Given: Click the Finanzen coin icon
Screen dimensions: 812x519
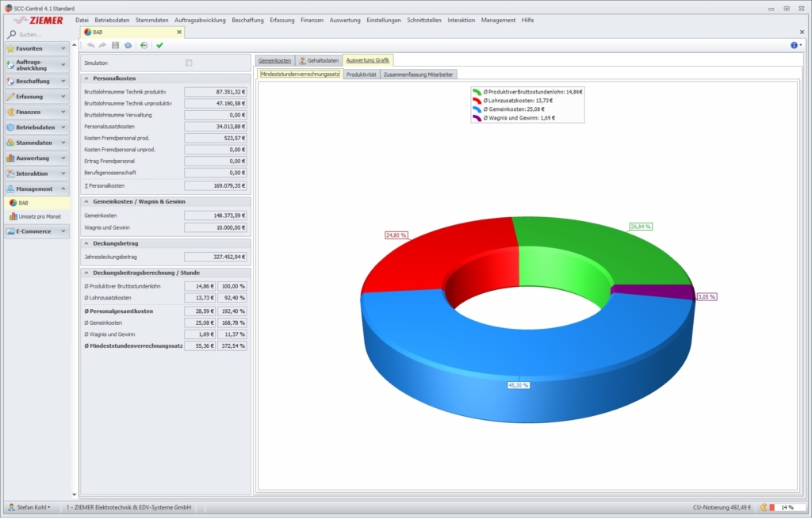Looking at the screenshot, I should (10, 112).
